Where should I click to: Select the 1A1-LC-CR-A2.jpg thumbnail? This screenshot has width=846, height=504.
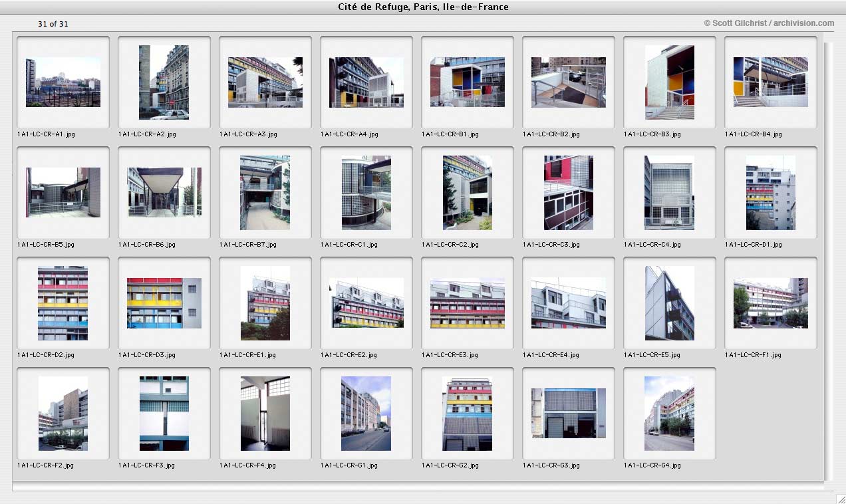[164, 82]
